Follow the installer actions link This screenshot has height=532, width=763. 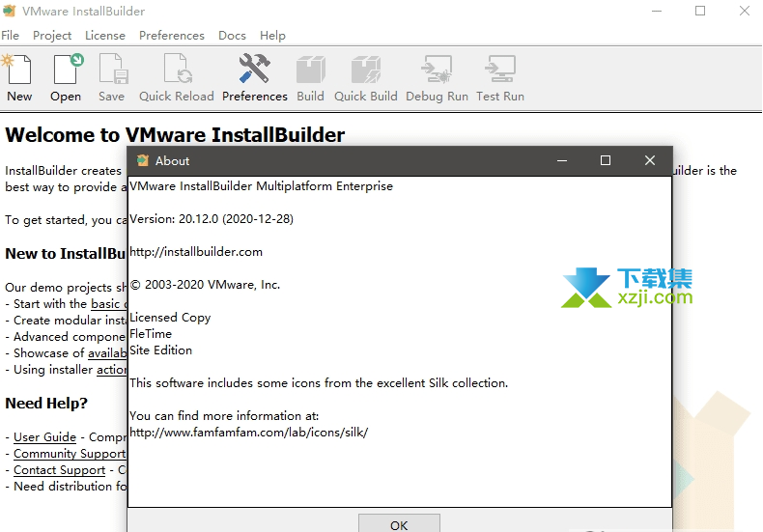pyautogui.click(x=111, y=370)
